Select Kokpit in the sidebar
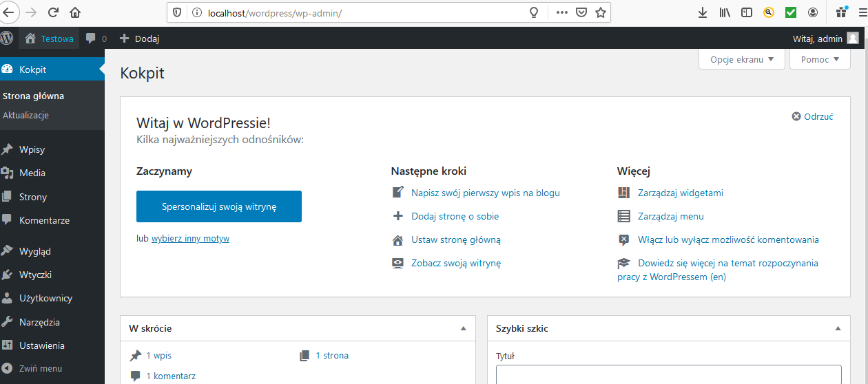Viewport: 868px width, 384px height. [52, 70]
